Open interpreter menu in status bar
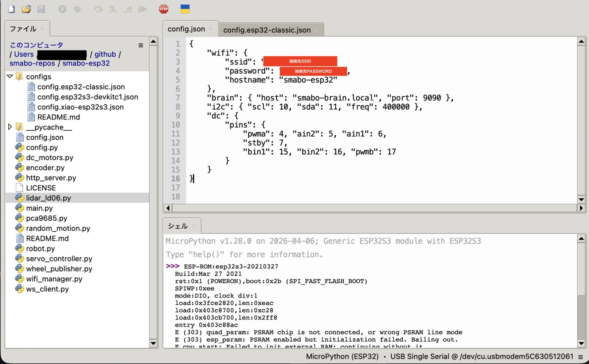Screen dimensions: 589x364 tap(581, 357)
